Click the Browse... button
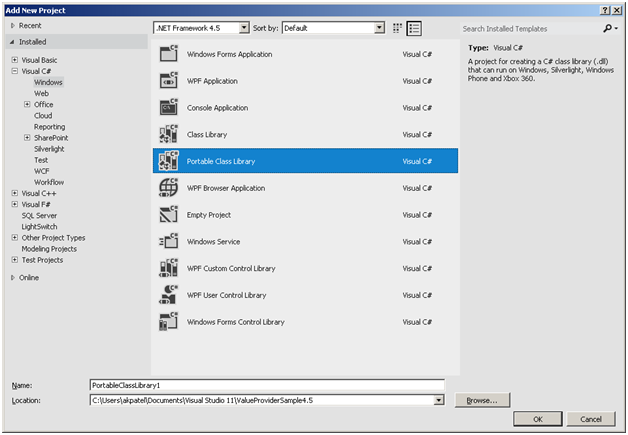Image resolution: width=628 pixels, height=435 pixels. (482, 400)
